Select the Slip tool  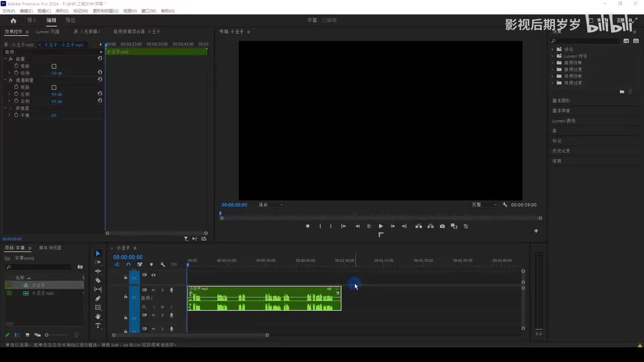(x=98, y=290)
